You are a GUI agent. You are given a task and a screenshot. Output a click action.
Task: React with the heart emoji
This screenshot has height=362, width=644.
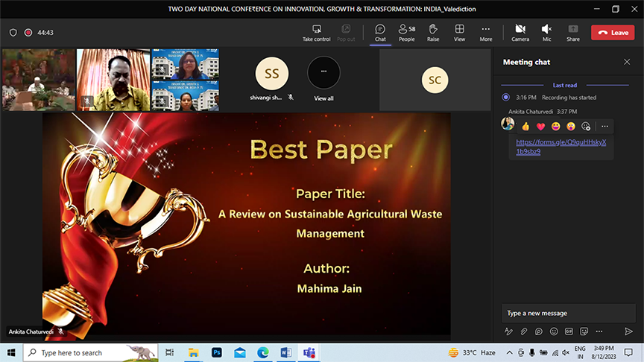click(x=540, y=127)
